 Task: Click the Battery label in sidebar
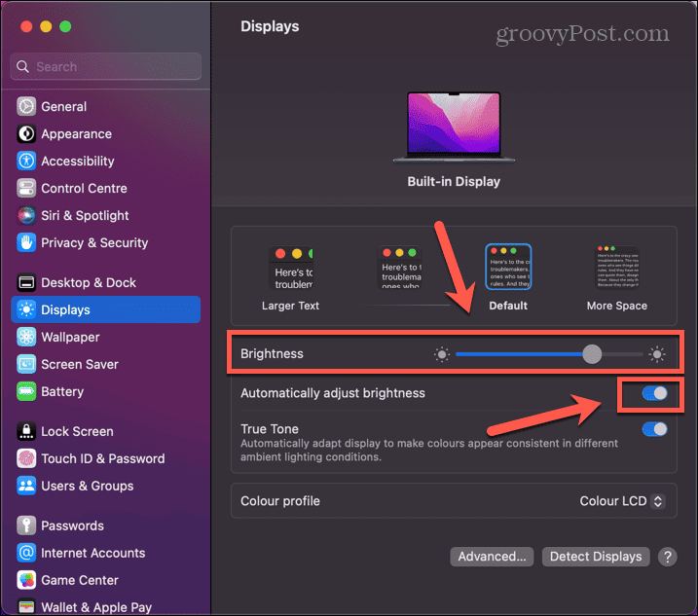coord(62,391)
